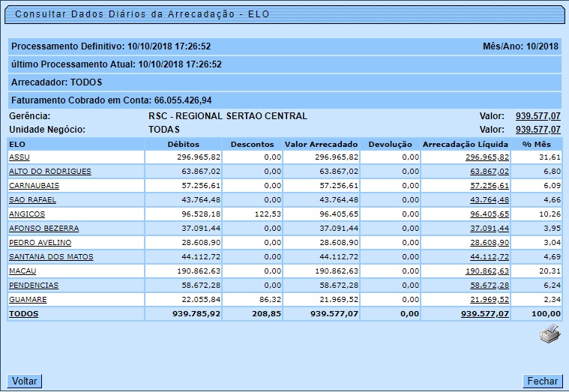Click ASSU net collection 296.965,82
The image size is (569, 392).
tap(487, 157)
